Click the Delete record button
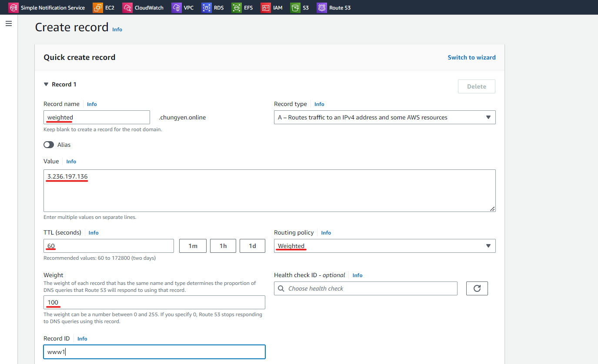 477,86
